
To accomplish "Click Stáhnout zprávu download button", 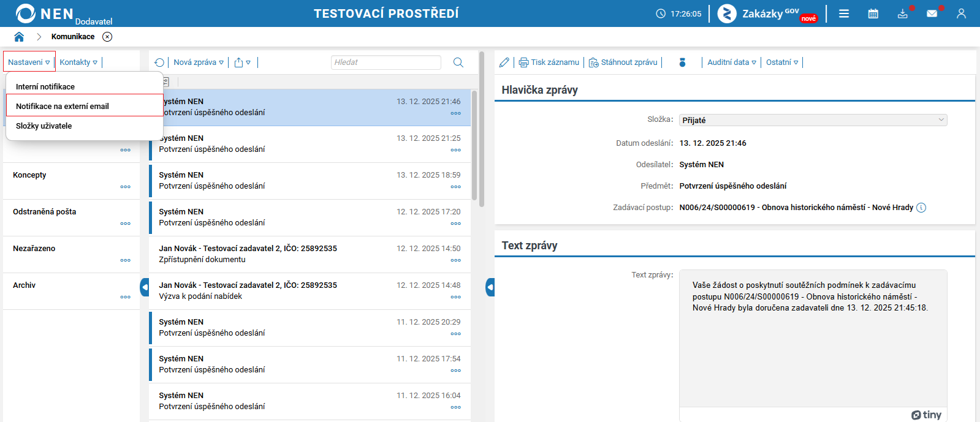I will (x=623, y=62).
